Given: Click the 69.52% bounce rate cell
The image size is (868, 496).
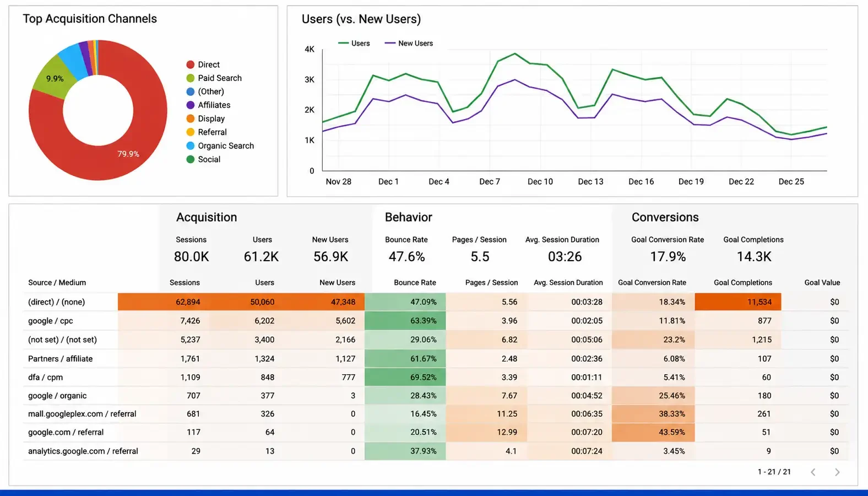Looking at the screenshot, I should coord(405,378).
